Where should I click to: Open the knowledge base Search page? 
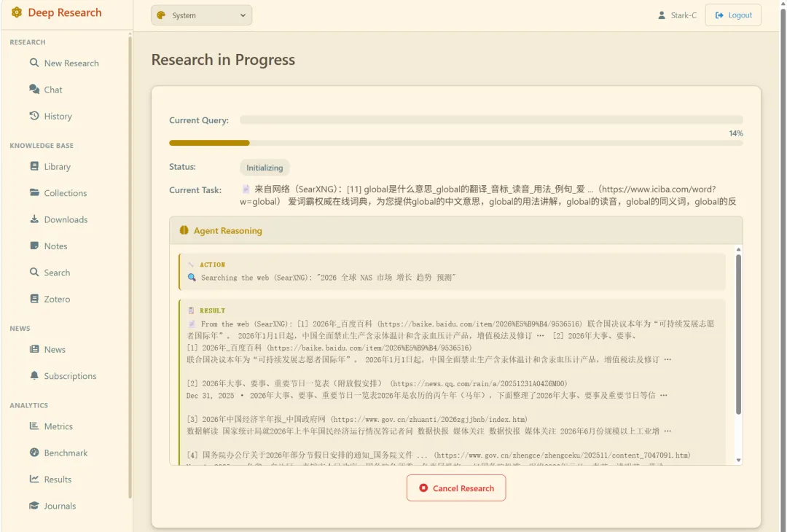pyautogui.click(x=58, y=273)
